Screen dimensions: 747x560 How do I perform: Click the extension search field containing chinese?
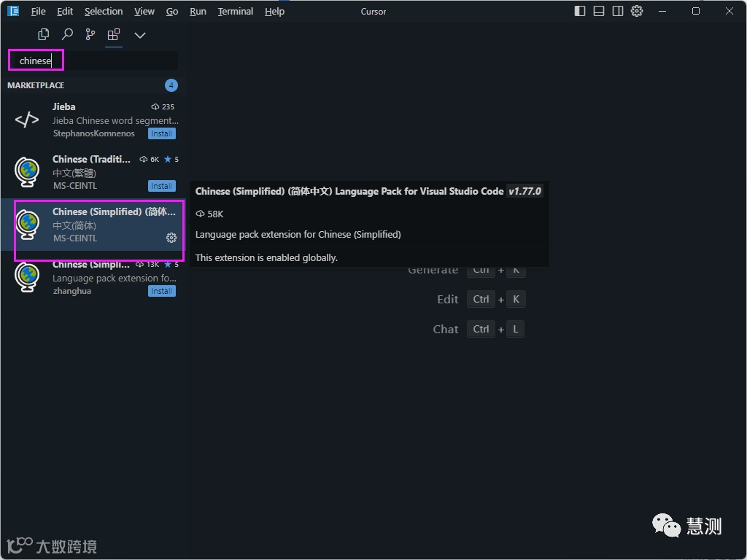[93, 61]
